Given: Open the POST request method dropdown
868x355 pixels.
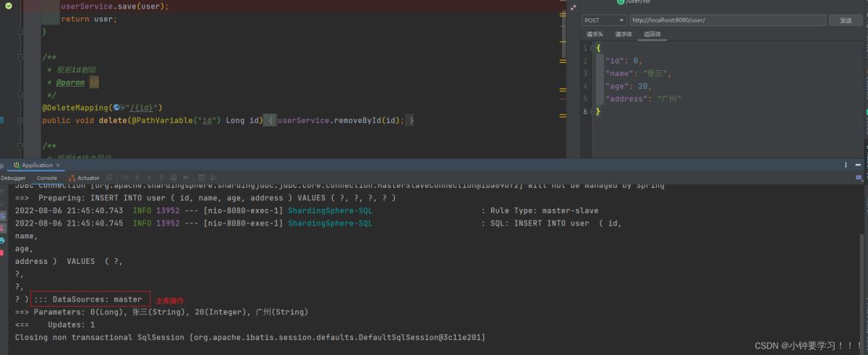Looking at the screenshot, I should 604,20.
